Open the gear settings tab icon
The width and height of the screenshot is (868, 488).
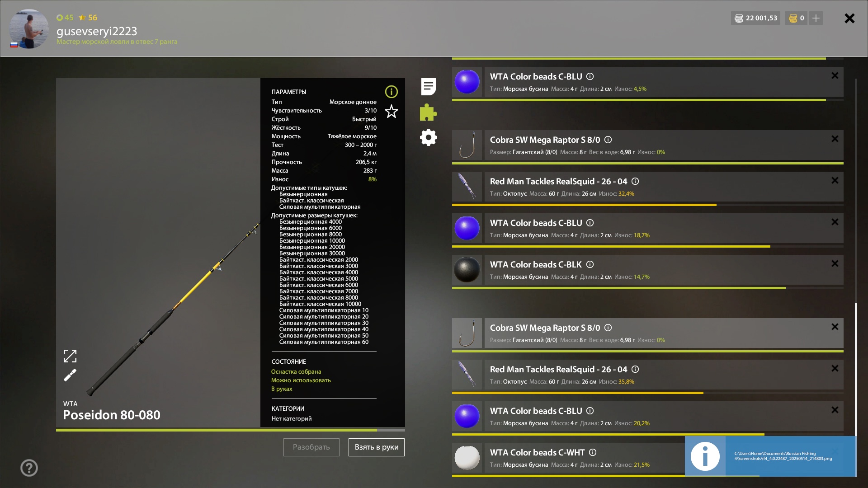428,137
